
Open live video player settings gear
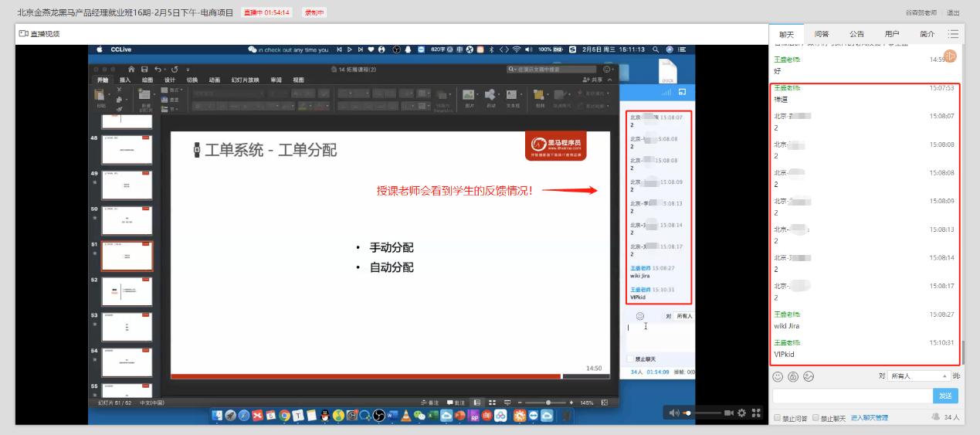tap(741, 413)
